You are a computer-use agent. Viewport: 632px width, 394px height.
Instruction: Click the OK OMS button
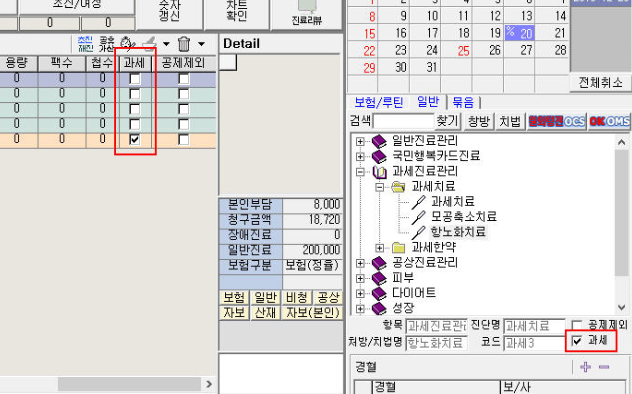[x=609, y=121]
